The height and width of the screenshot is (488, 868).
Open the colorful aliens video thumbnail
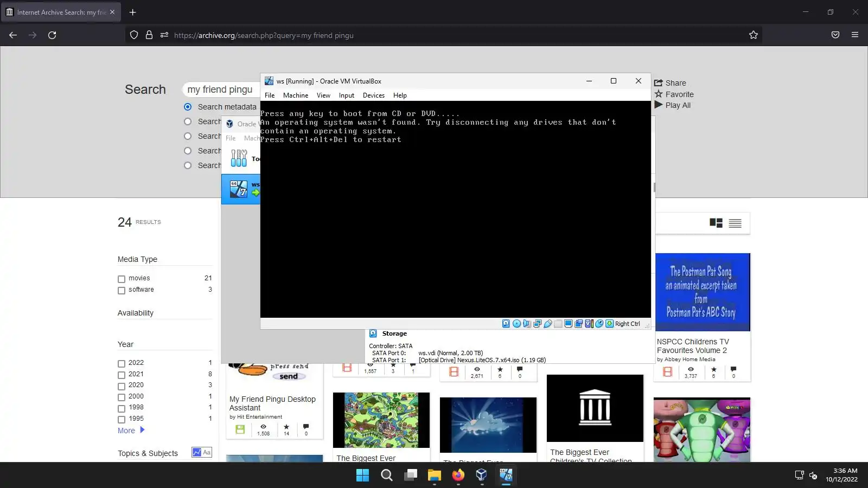tap(702, 430)
